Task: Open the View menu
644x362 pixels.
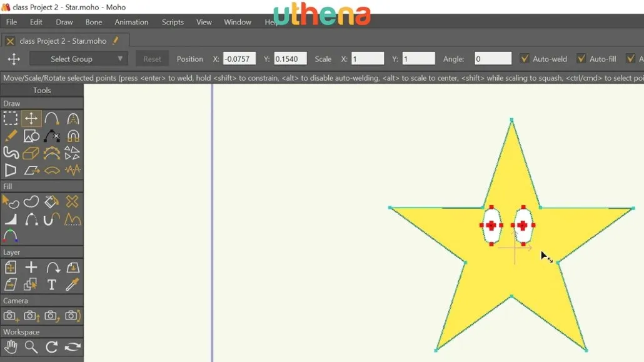Action: 204,22
